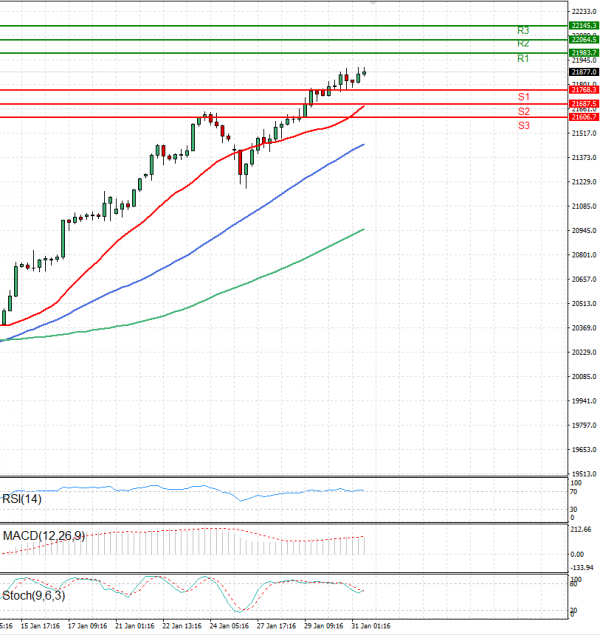Click the 21517.0 price axis label
This screenshot has width=600, height=635.
584,133
